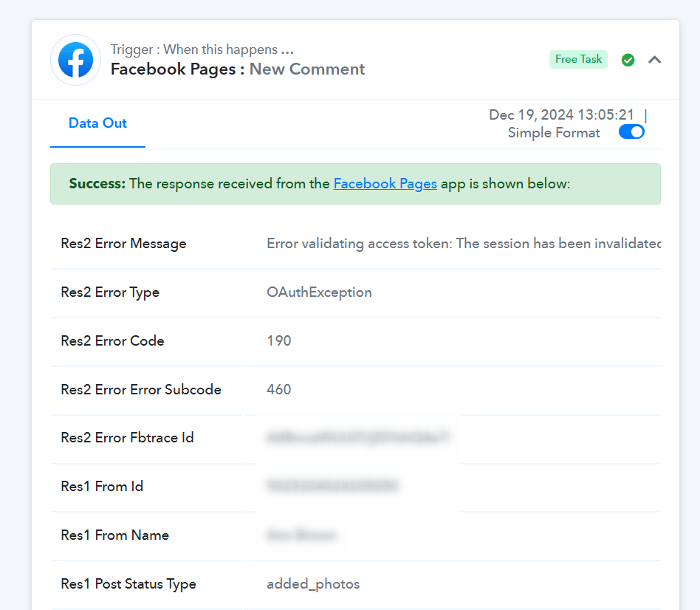The height and width of the screenshot is (610, 700).
Task: Click the error subcode value 460
Action: (x=279, y=390)
